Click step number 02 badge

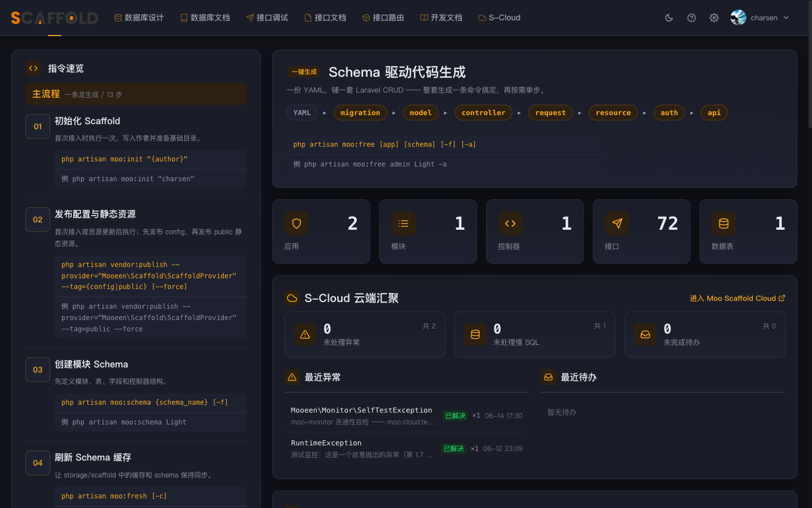click(38, 220)
